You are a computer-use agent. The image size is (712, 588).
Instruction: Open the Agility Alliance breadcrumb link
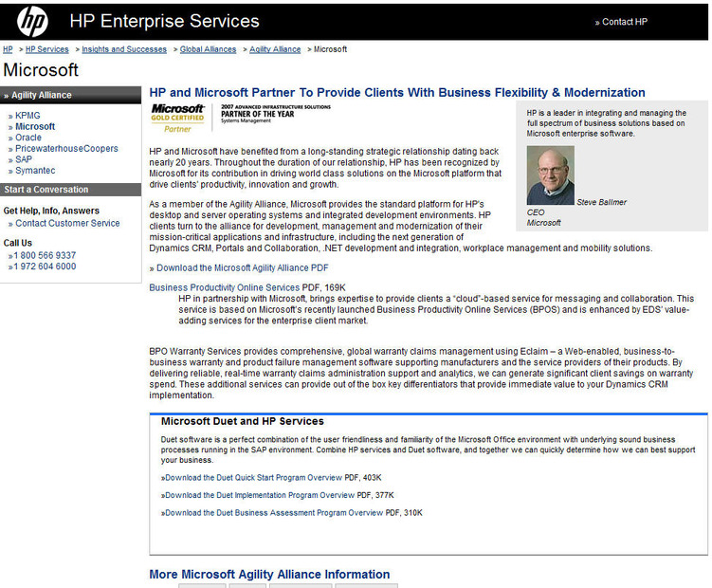pos(275,49)
